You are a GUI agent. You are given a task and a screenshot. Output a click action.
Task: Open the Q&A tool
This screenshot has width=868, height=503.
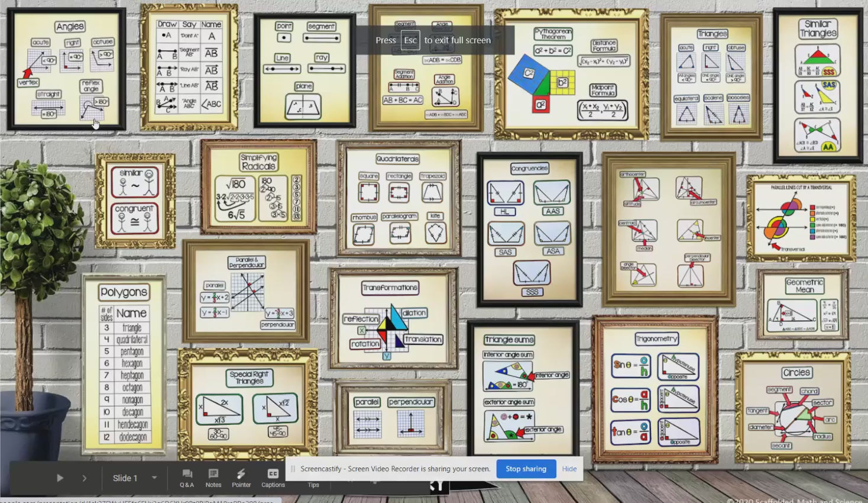tap(187, 478)
